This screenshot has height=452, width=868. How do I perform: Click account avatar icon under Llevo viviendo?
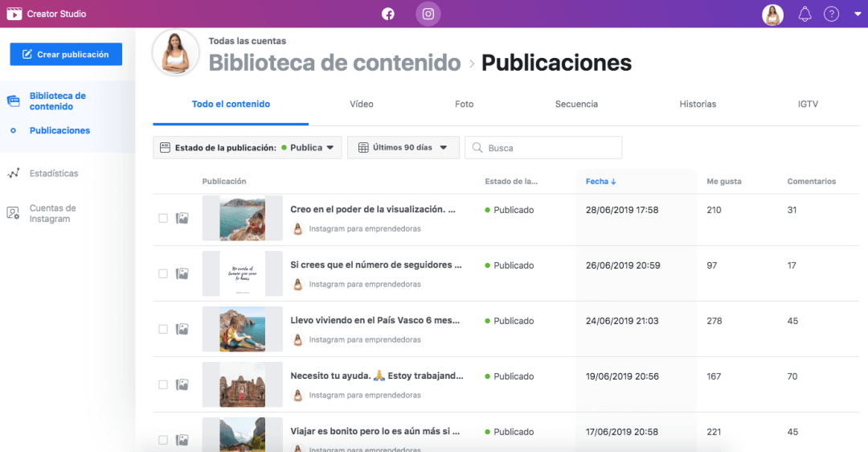coord(298,339)
